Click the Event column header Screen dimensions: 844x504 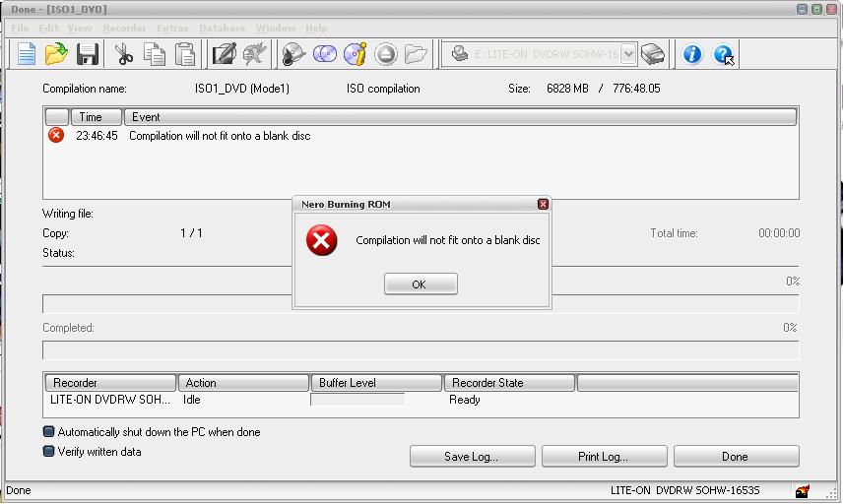click(x=460, y=117)
